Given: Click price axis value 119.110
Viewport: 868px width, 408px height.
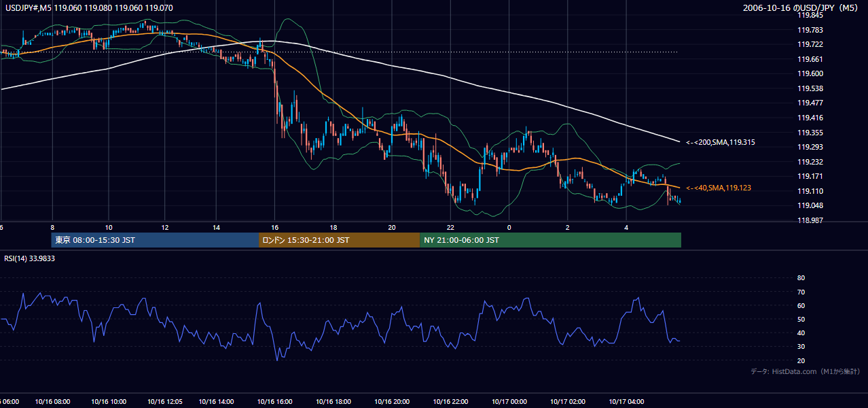Looking at the screenshot, I should coord(810,191).
